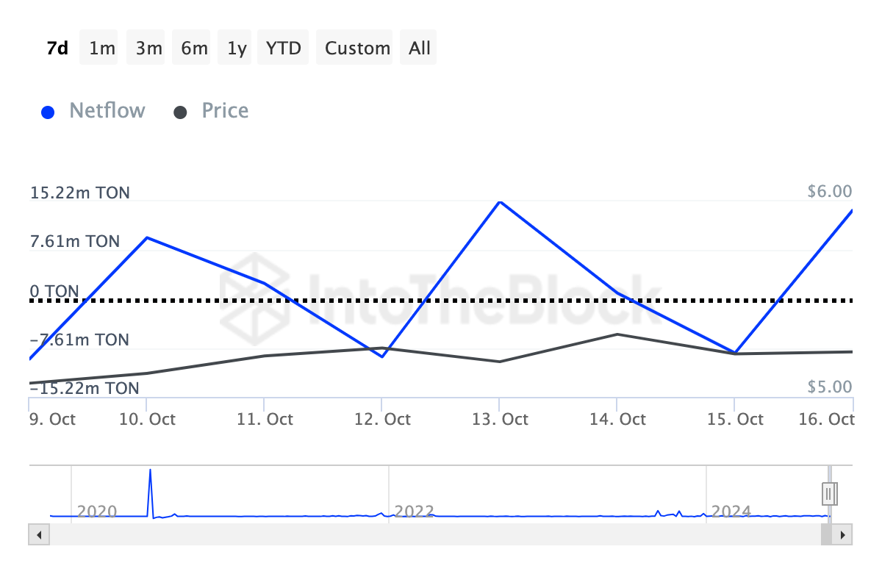The width and height of the screenshot is (882, 588).
Task: Click the 2022 marker in navigator
Action: pyautogui.click(x=414, y=511)
